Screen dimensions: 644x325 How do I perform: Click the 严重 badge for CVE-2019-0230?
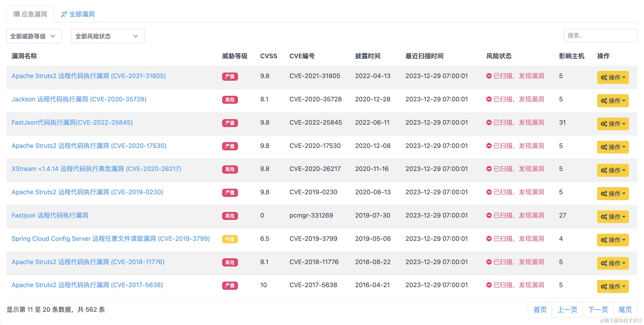[x=230, y=193]
